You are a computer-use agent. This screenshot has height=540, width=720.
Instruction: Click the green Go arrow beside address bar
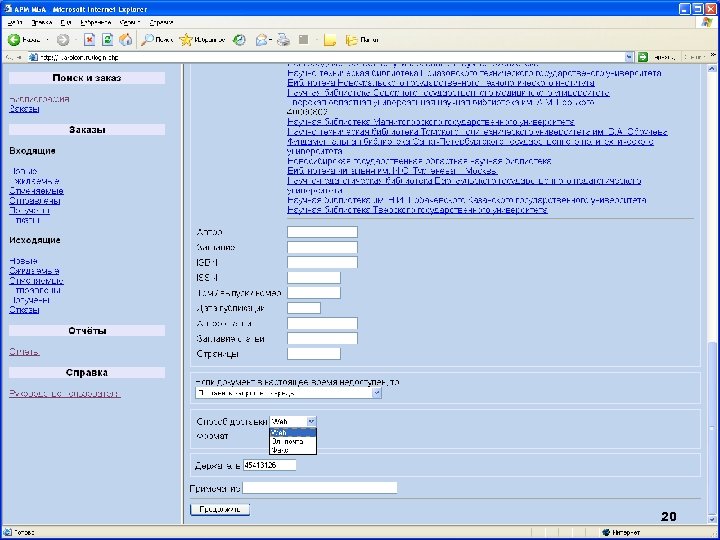pyautogui.click(x=643, y=57)
